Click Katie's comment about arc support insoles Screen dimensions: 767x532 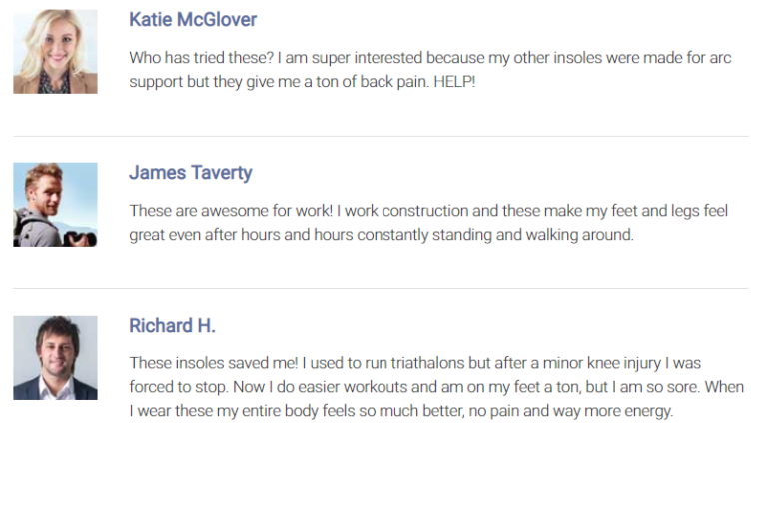point(430,70)
